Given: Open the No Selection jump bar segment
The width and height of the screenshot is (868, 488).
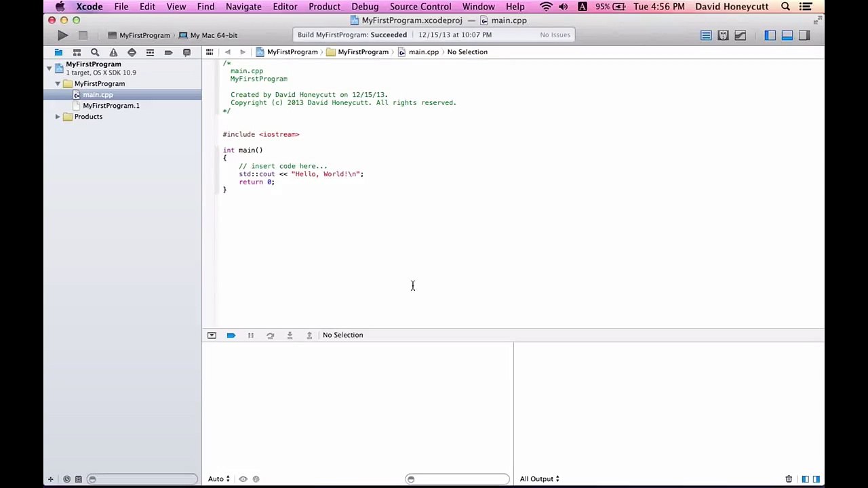Looking at the screenshot, I should [467, 52].
